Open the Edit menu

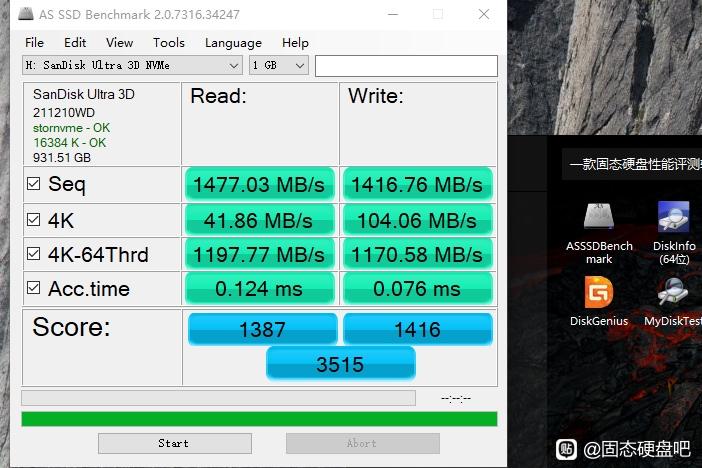(75, 43)
